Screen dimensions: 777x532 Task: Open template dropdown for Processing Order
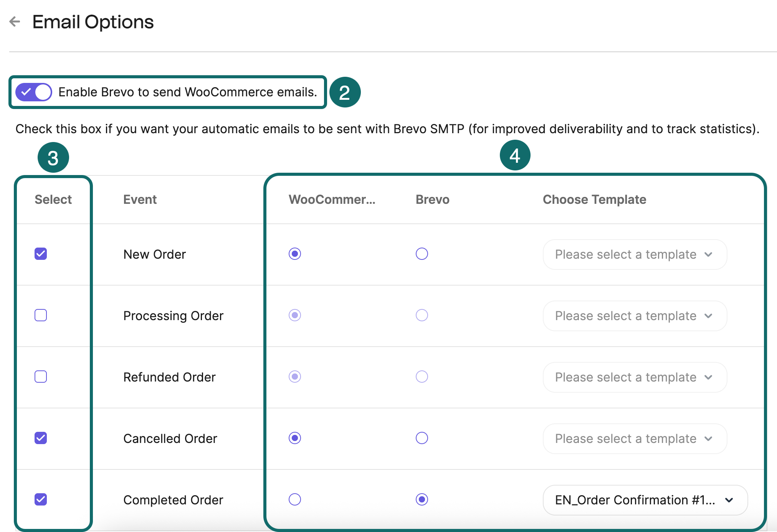pos(634,316)
